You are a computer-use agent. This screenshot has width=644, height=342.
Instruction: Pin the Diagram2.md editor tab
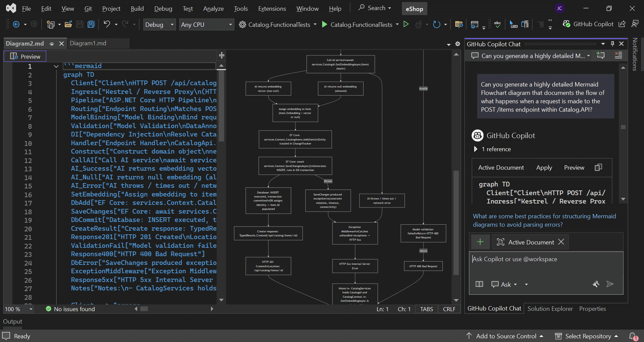pos(52,44)
